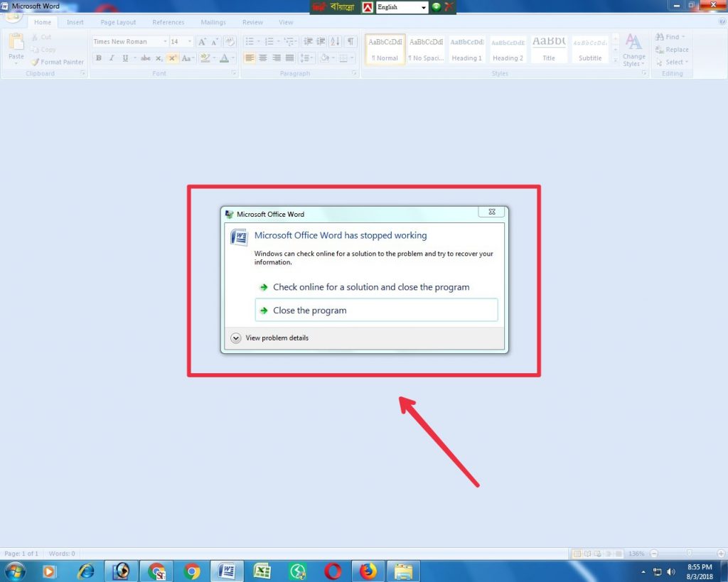728x582 pixels.
Task: Click the Paste clipboard icon
Action: [x=16, y=42]
